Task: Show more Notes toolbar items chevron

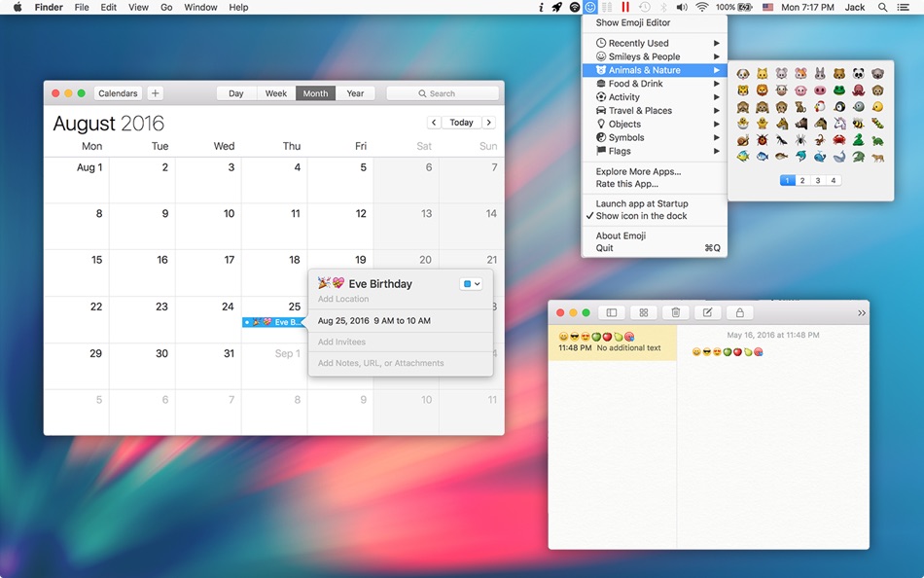Action: tap(862, 313)
